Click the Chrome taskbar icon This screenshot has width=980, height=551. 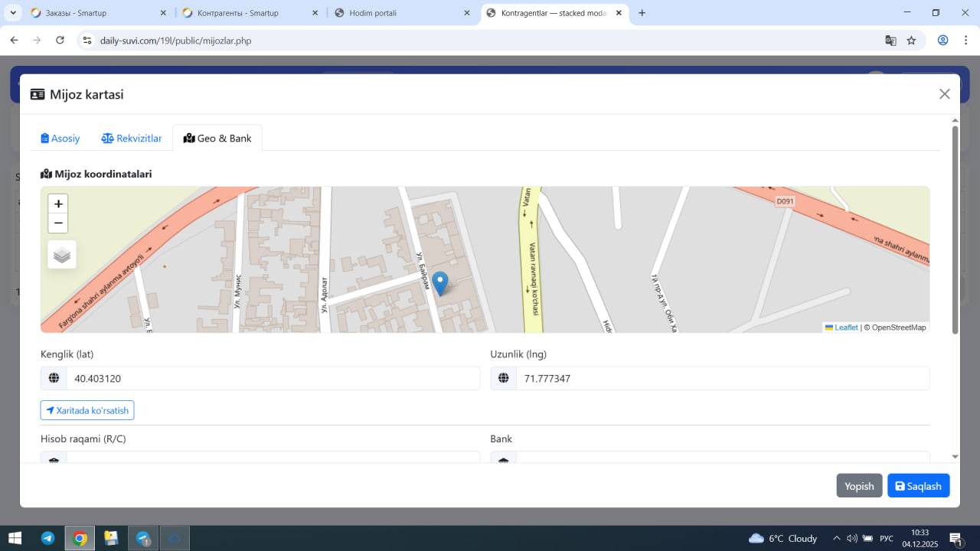pos(80,538)
